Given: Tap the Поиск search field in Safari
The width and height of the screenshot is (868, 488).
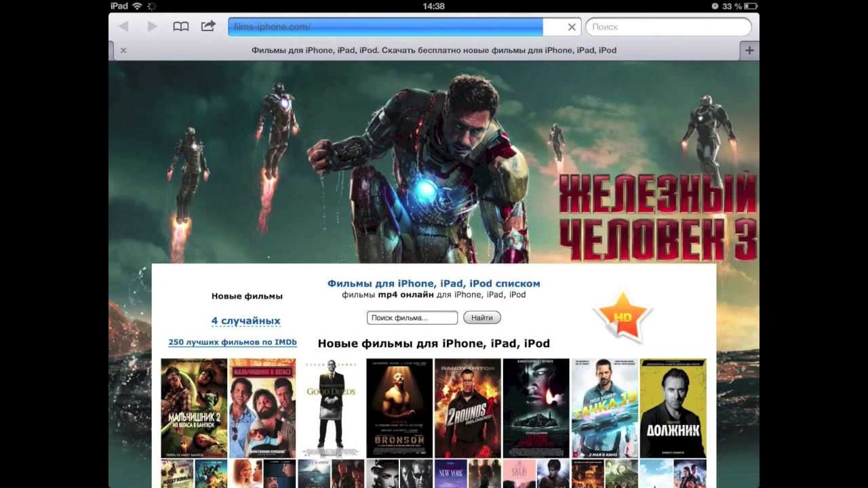Looking at the screenshot, I should point(669,27).
